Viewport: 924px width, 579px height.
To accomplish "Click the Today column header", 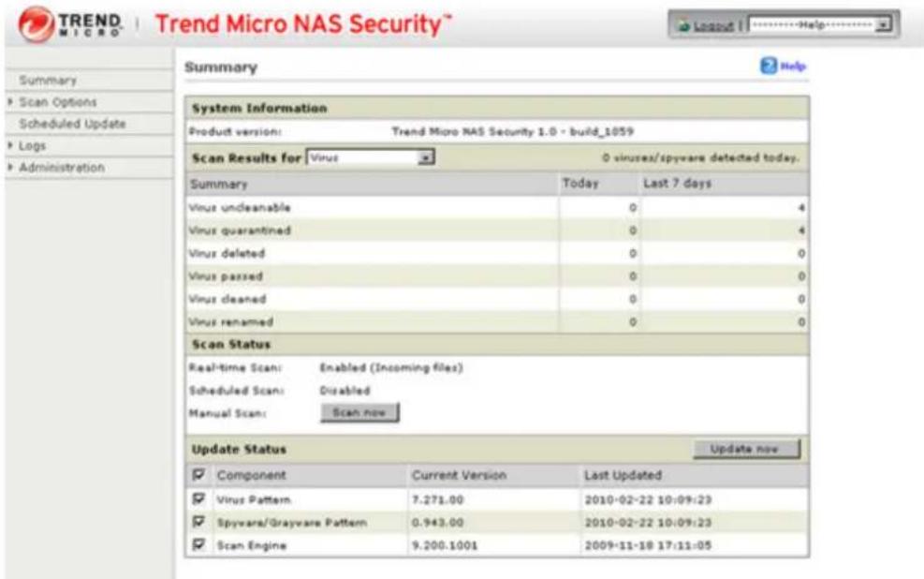I will point(579,184).
